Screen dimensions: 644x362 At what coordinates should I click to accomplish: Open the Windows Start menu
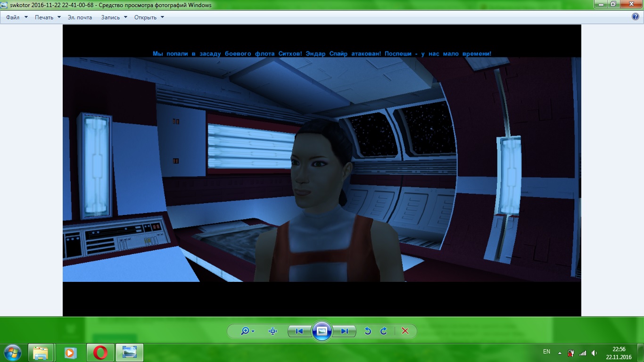tap(13, 352)
